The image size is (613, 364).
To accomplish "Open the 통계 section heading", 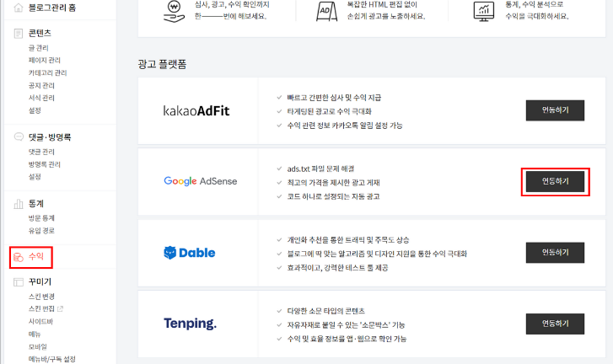I will click(x=36, y=203).
